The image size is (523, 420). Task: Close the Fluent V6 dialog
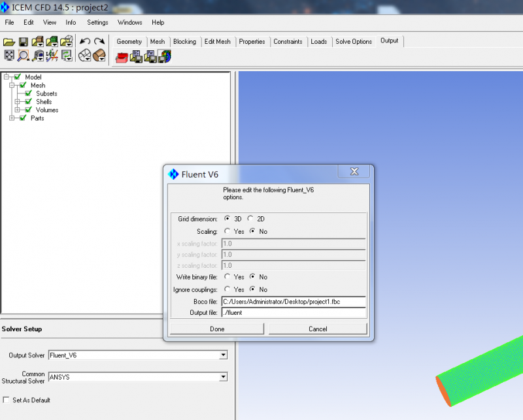click(354, 171)
